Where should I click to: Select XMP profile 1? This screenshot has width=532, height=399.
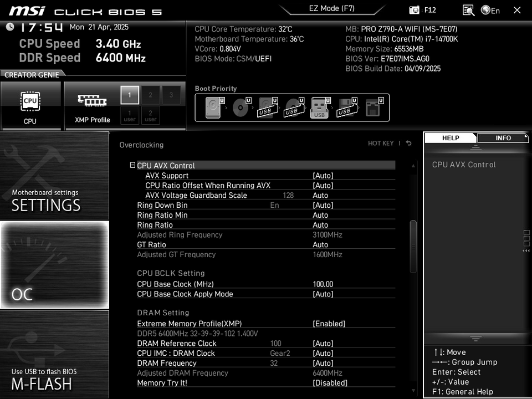(130, 95)
